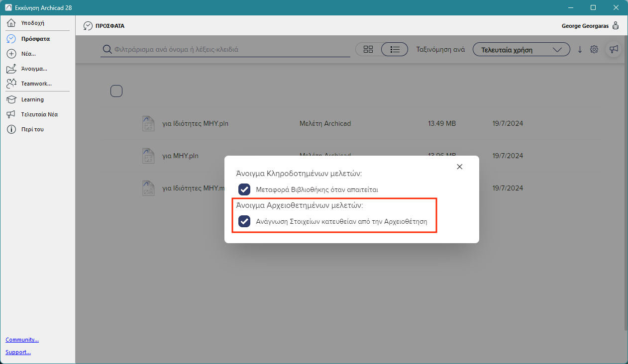The image size is (628, 364).
Task: Open the Community... link
Action: tap(22, 340)
